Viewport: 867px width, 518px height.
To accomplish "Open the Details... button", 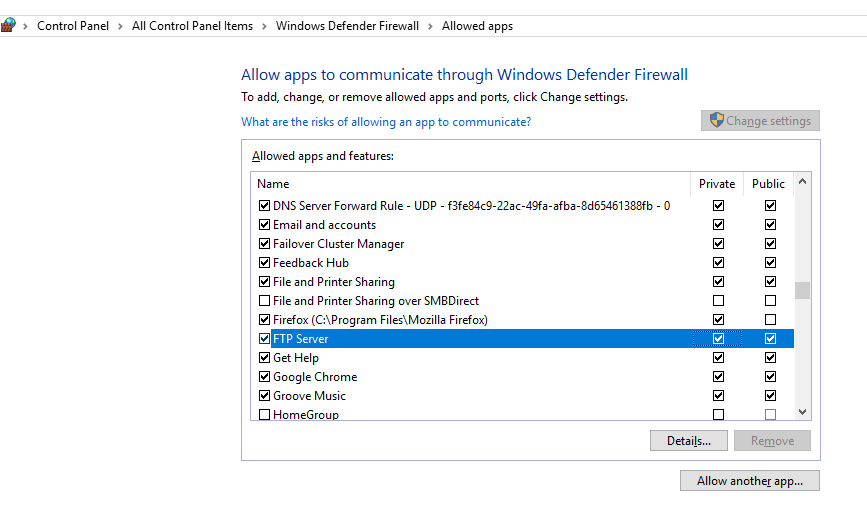I will [688, 441].
